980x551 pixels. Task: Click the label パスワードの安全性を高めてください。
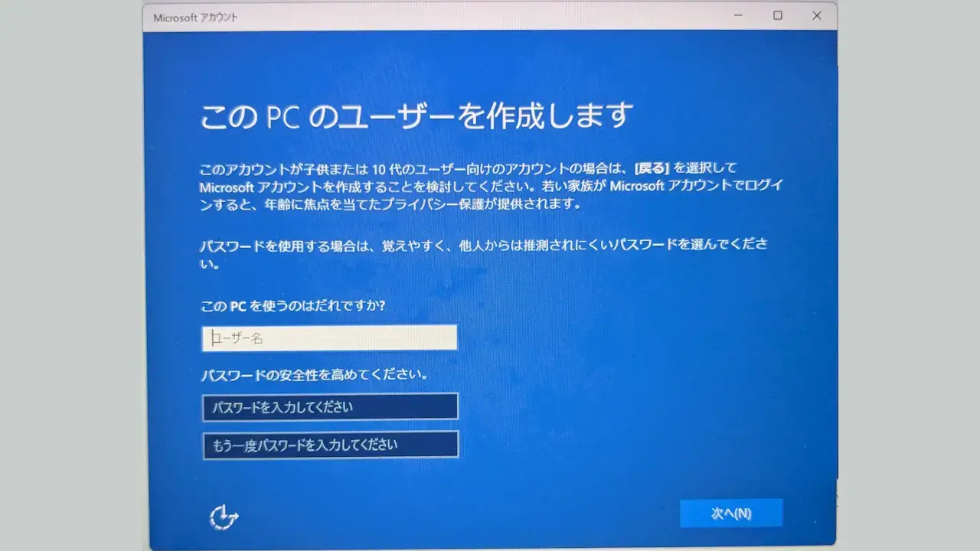(314, 375)
